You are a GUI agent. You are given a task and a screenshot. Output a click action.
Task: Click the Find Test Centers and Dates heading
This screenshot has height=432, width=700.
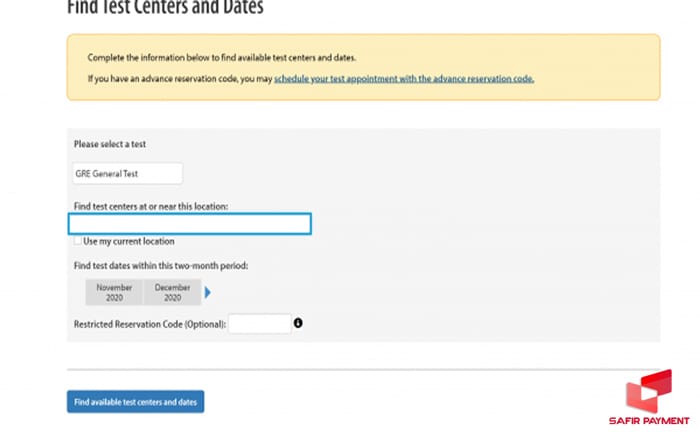165,8
